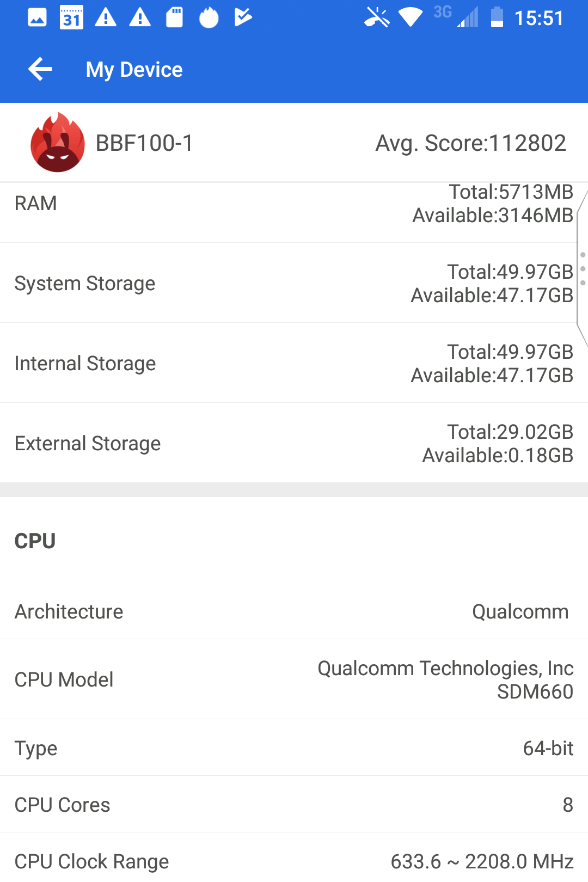Select the CPU Cores row

pyautogui.click(x=294, y=805)
